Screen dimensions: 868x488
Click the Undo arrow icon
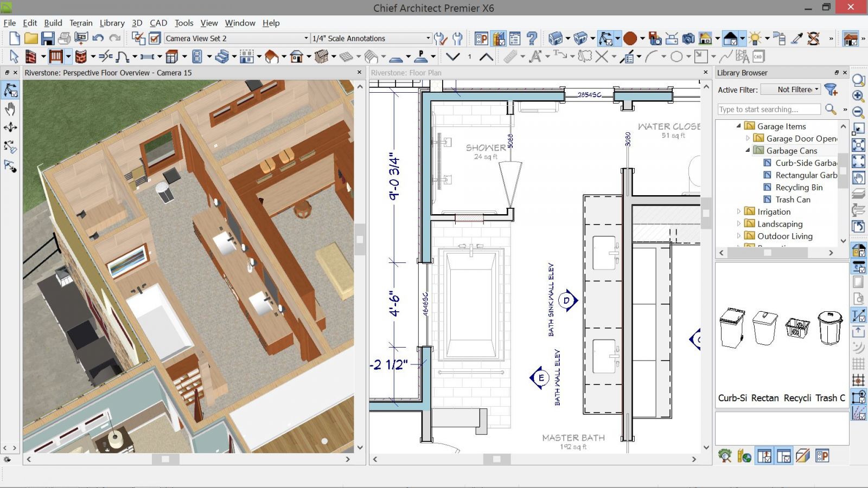point(98,38)
